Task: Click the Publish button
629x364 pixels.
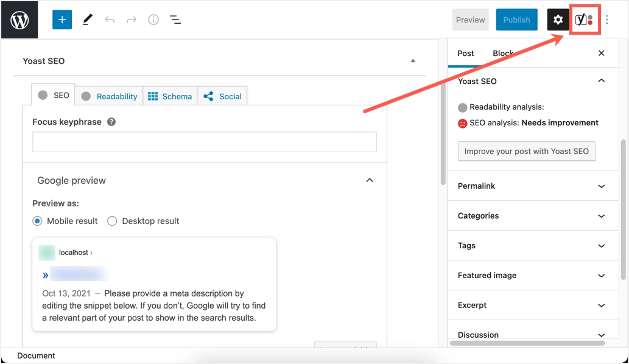Action: point(517,19)
